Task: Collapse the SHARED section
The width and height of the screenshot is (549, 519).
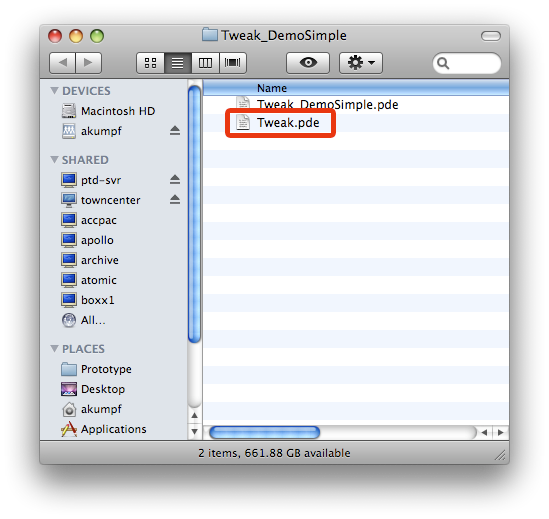Action: [54, 160]
